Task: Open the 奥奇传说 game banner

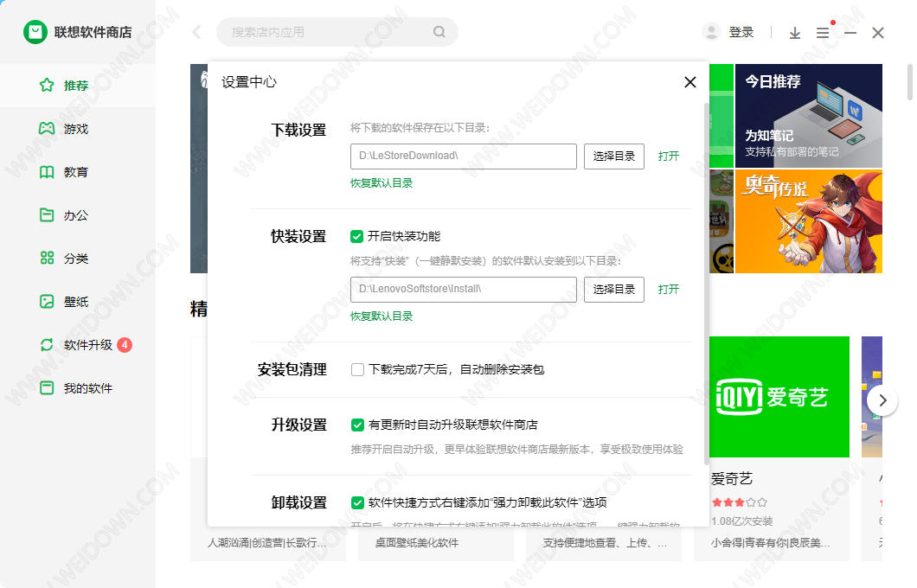Action: click(x=808, y=221)
